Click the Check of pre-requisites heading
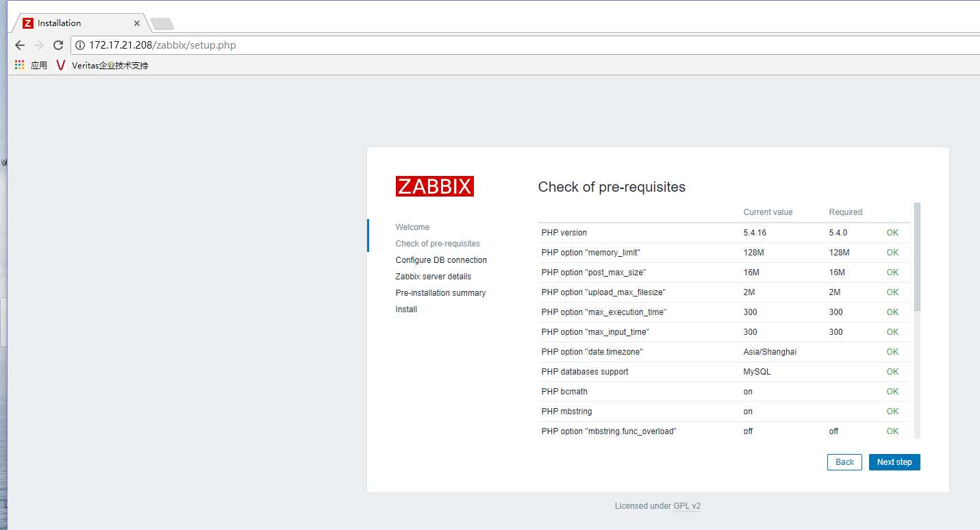980x530 pixels. coord(612,187)
